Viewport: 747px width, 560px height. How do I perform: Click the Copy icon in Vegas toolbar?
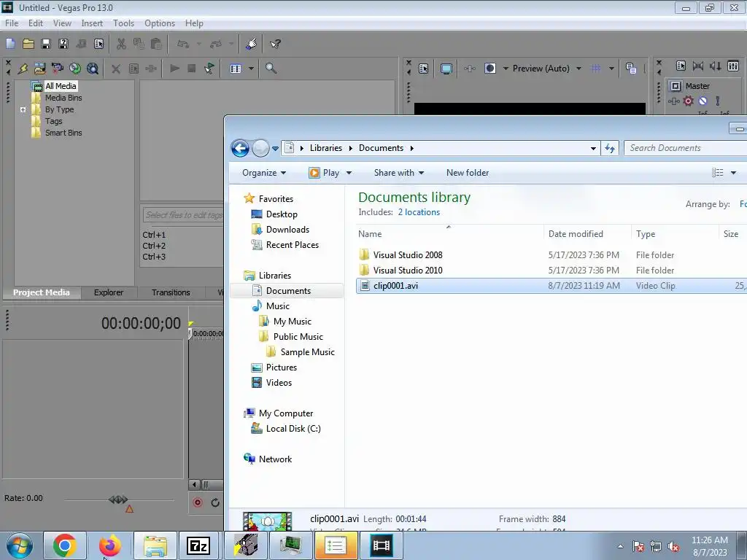[x=139, y=44]
